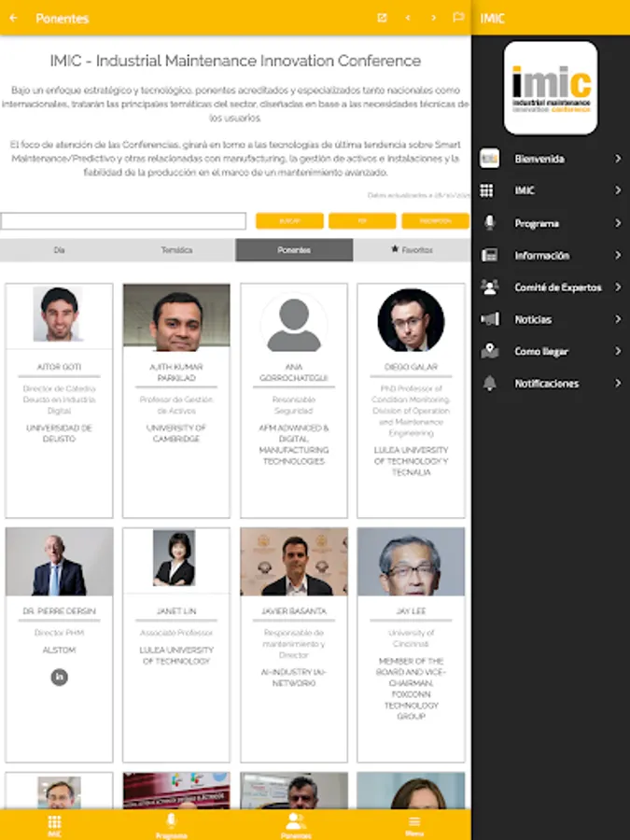This screenshot has width=630, height=840.
Task: Open the external link icon in header
Action: click(382, 18)
